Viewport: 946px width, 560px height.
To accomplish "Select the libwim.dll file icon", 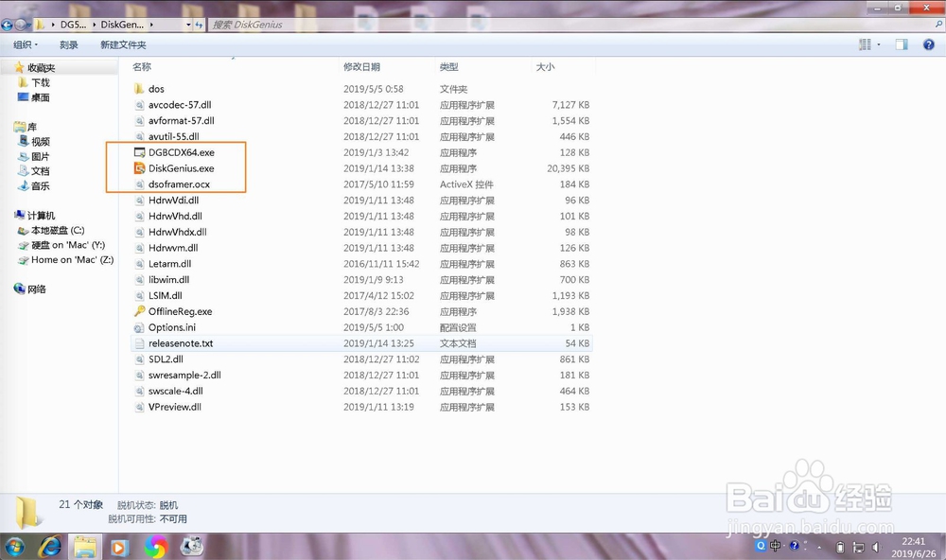I will (x=139, y=280).
